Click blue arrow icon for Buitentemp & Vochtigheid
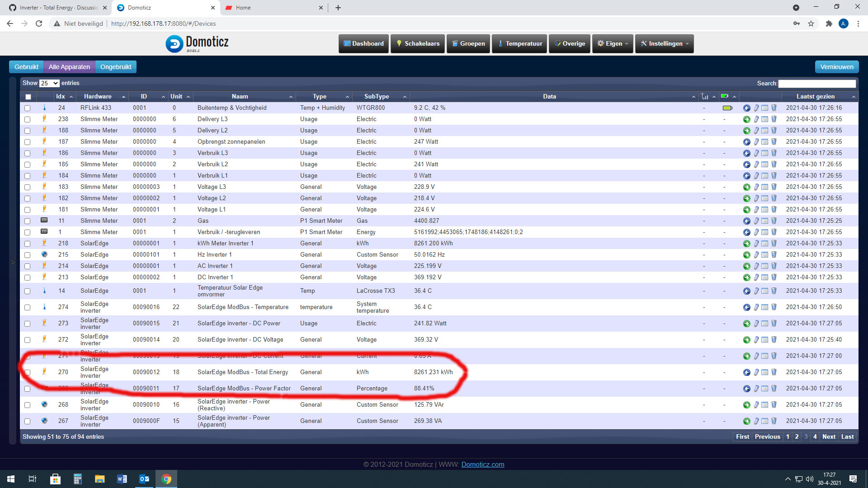The width and height of the screenshot is (868, 488). pos(746,108)
